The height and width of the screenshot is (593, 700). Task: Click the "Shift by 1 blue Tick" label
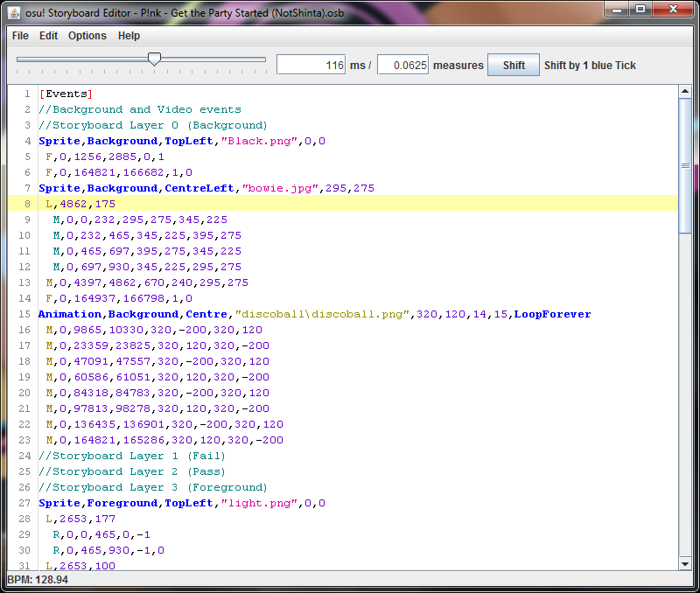tap(590, 65)
